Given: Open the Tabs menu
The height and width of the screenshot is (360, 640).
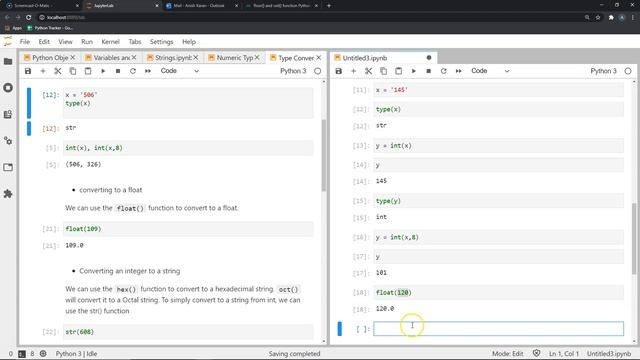Looking at the screenshot, I should click(x=135, y=42).
